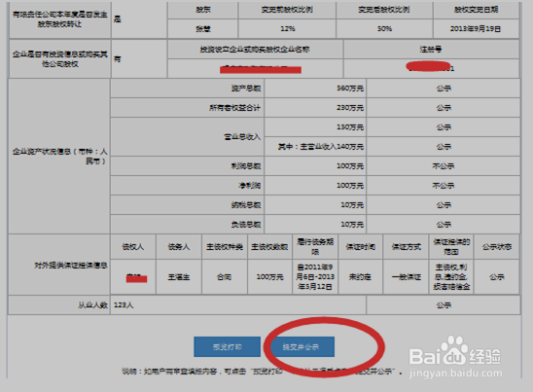The height and width of the screenshot is (392, 533).
Task: Click 公示 status beside 150万元 revenue
Action: (444, 127)
